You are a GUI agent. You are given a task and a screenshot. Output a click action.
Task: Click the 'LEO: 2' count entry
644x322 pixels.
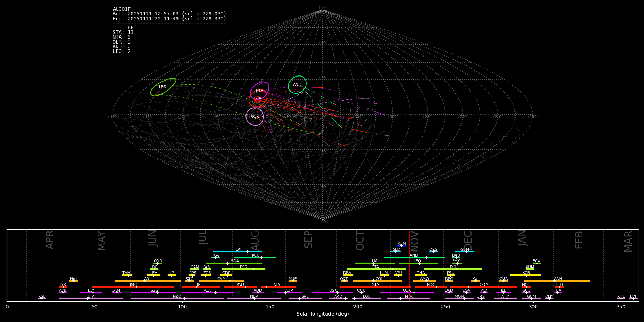click(122, 51)
